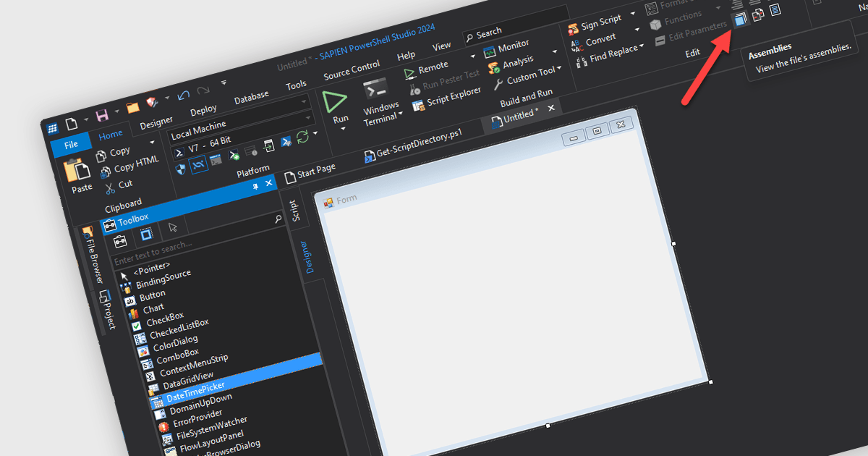Open the Copy dropdown arrow in Clipboard group
Image resolution: width=868 pixels, height=456 pixels.
click(153, 143)
